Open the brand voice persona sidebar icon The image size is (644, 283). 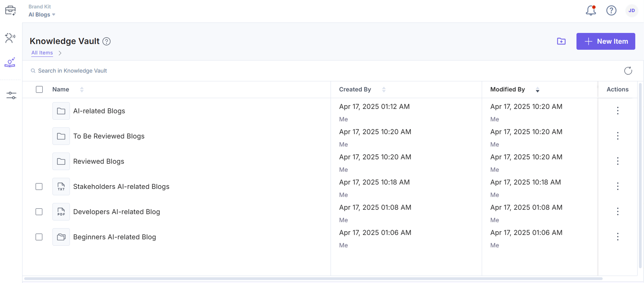pyautogui.click(x=10, y=38)
